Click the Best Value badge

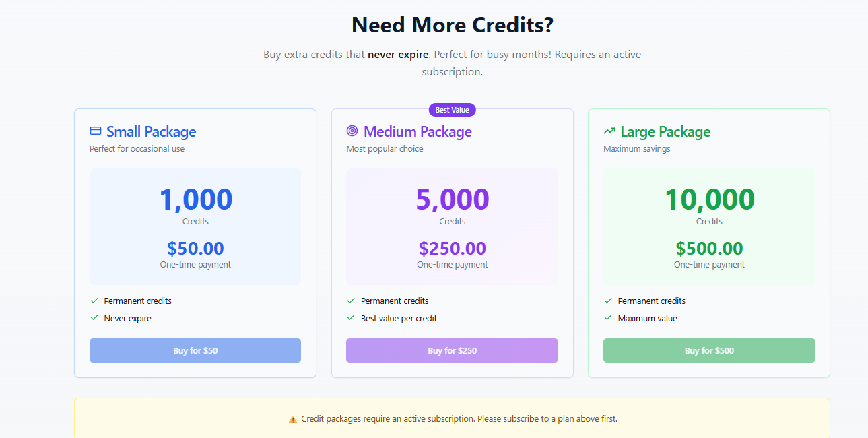click(453, 110)
